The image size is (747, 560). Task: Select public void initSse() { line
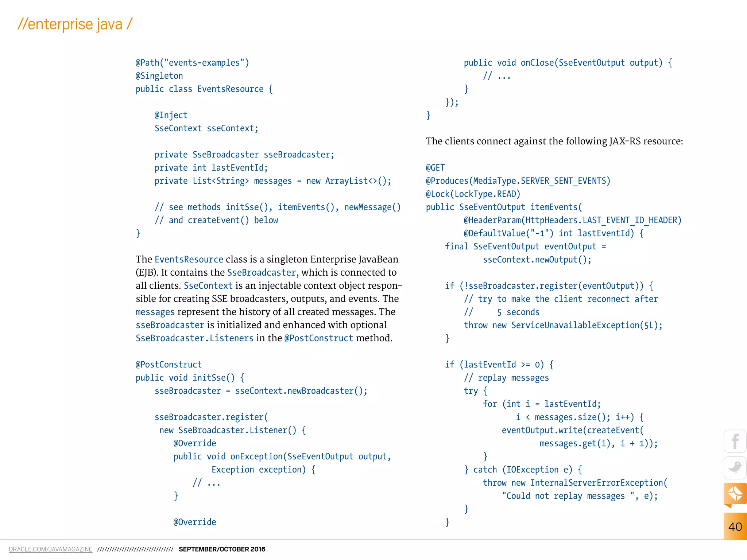pos(190,378)
